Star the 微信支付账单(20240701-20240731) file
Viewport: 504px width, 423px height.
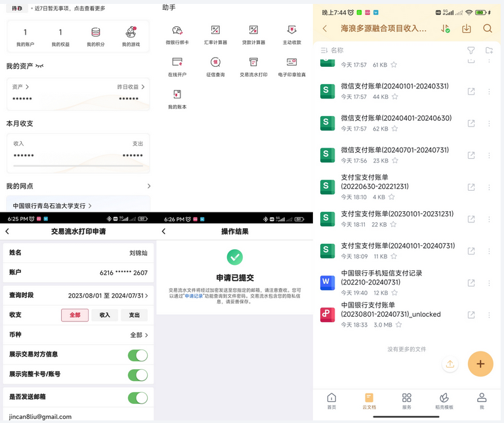pos(395,160)
